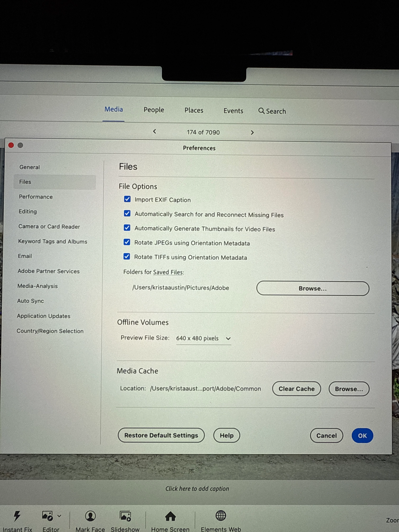Uncheck Import EXIF Caption

pos(127,199)
